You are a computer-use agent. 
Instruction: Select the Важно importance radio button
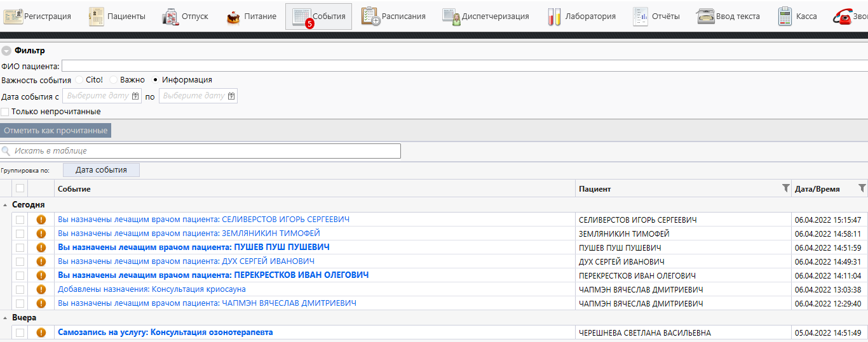(113, 80)
